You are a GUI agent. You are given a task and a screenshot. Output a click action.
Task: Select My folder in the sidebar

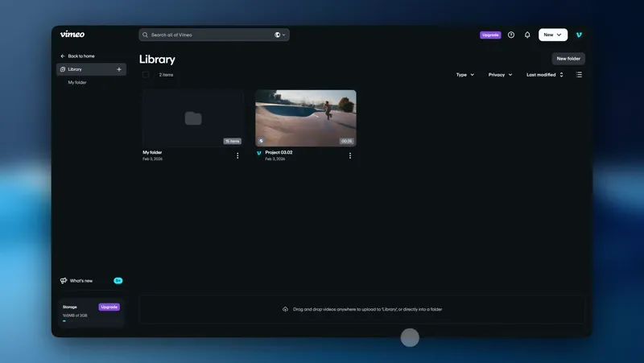77,82
